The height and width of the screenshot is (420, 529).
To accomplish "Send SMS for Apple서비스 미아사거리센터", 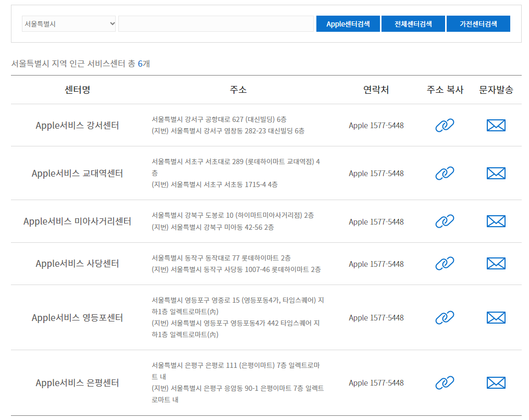I will (x=496, y=220).
